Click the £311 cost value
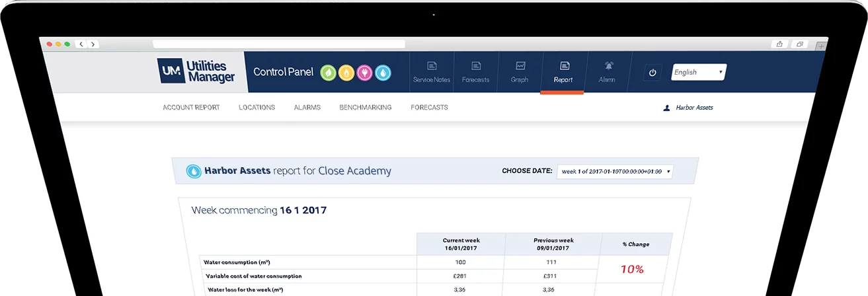 pyautogui.click(x=553, y=276)
